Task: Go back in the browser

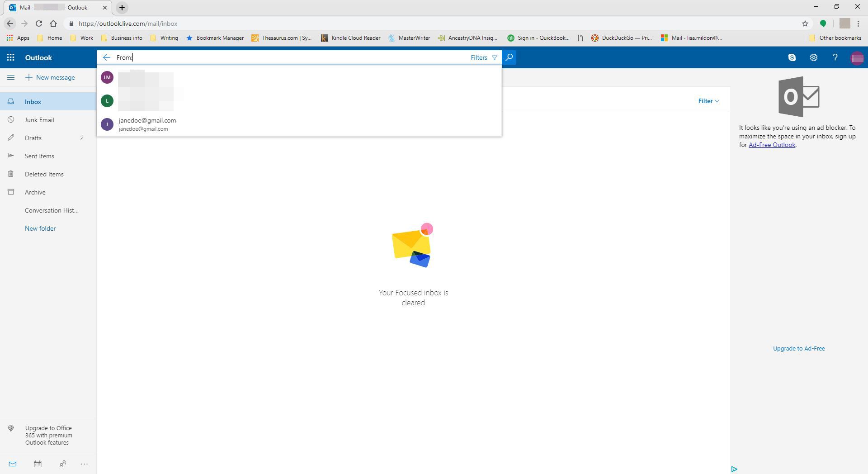Action: (x=10, y=24)
